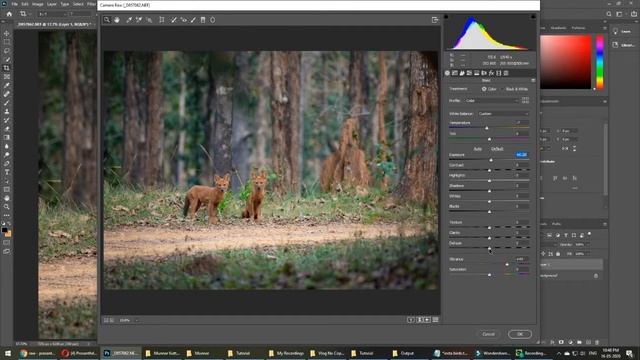Click the Default tone link

click(497, 149)
